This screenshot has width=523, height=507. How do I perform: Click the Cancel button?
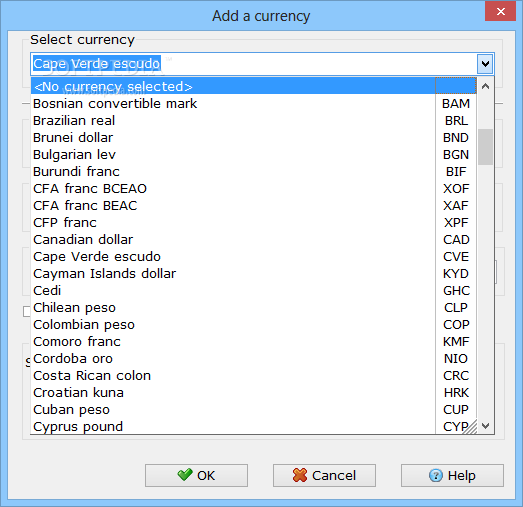tap(324, 475)
